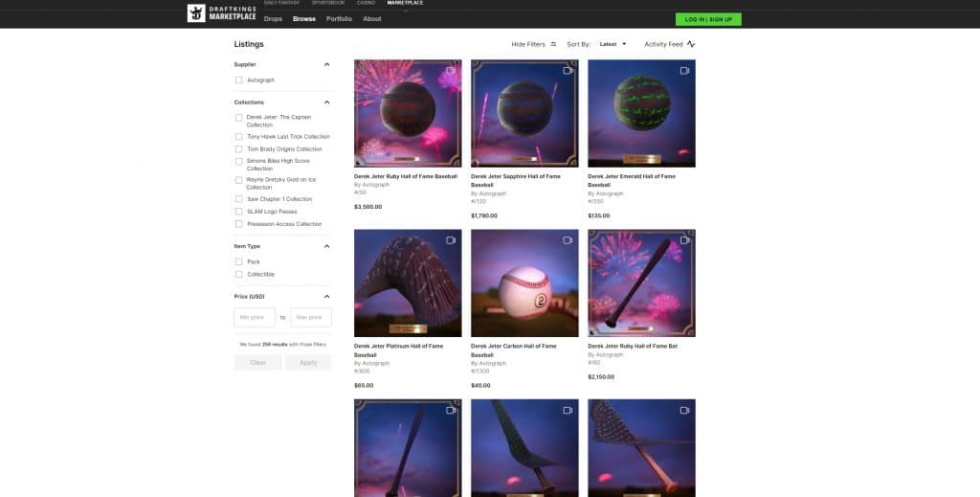Screen dimensions: 980x497
Task: Go to Casino in top bar
Action: pyautogui.click(x=367, y=3)
